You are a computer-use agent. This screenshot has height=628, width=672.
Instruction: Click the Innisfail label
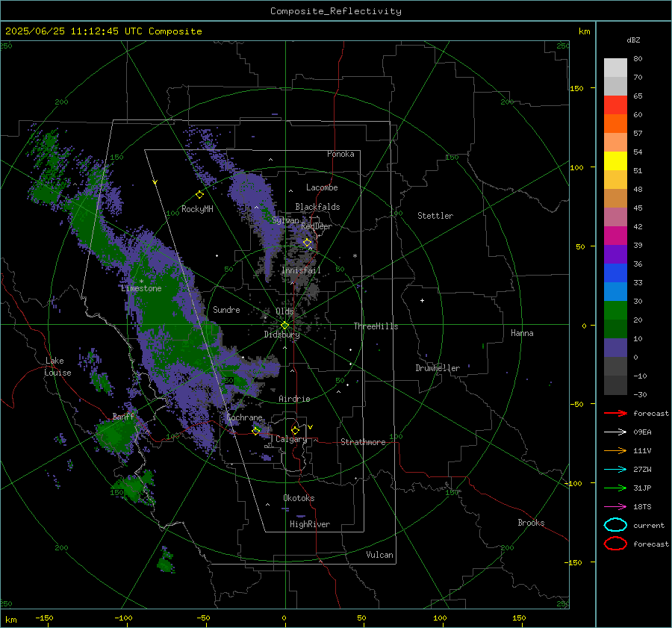[x=301, y=270]
